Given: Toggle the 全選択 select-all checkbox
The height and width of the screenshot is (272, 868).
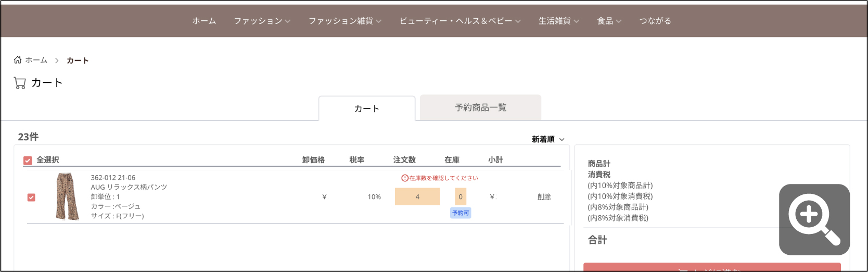Looking at the screenshot, I should click(28, 160).
